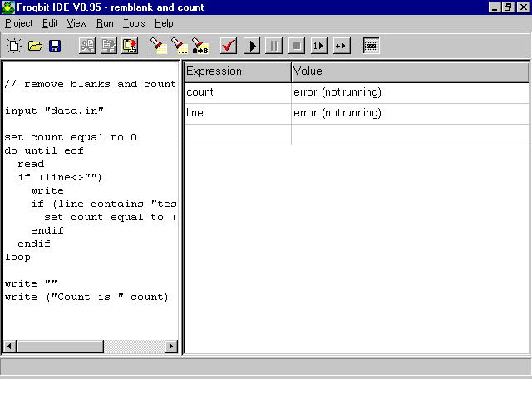Click the Expression column header
The image size is (532, 399).
tap(237, 71)
